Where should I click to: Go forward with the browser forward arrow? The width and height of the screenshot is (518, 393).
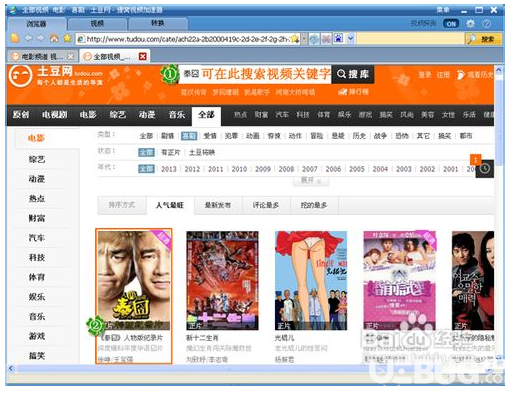pyautogui.click(x=40, y=39)
